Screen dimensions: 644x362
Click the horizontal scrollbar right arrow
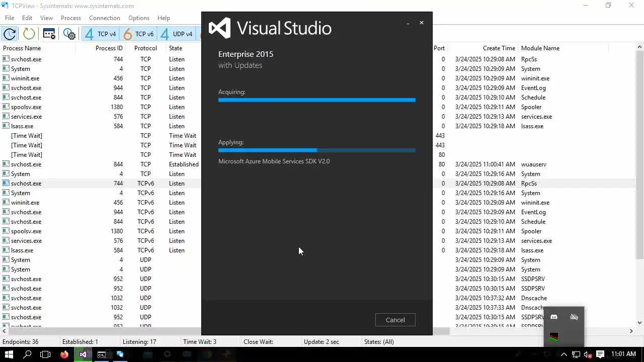(631, 331)
